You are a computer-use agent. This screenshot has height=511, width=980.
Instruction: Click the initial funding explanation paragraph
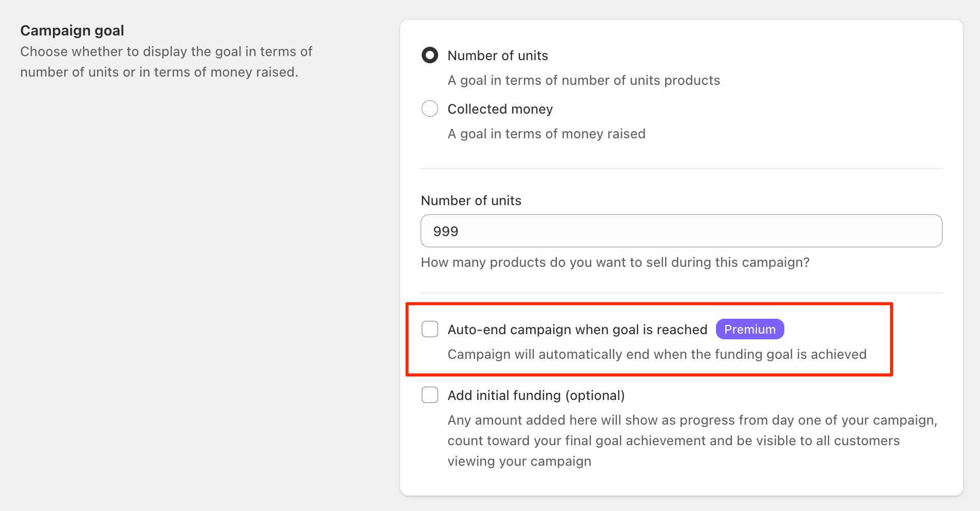click(692, 440)
